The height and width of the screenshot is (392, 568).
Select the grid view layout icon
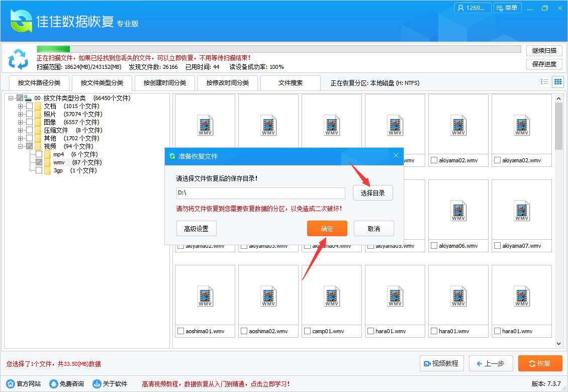(x=557, y=81)
